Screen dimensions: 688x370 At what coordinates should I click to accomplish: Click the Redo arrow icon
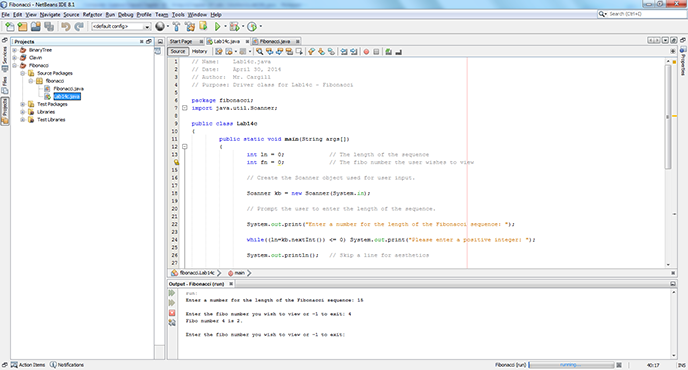click(x=79, y=26)
